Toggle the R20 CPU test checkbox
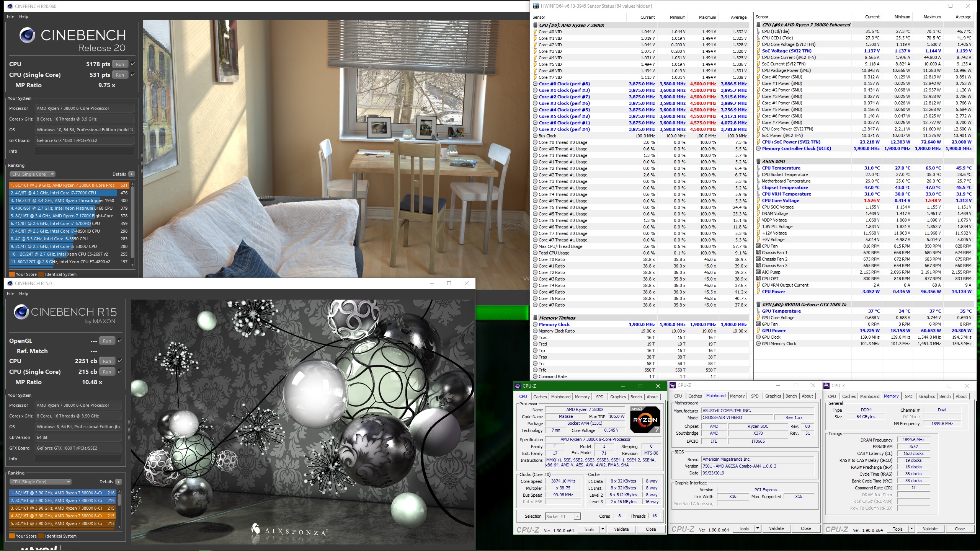This screenshot has height=551, width=980. tap(133, 64)
